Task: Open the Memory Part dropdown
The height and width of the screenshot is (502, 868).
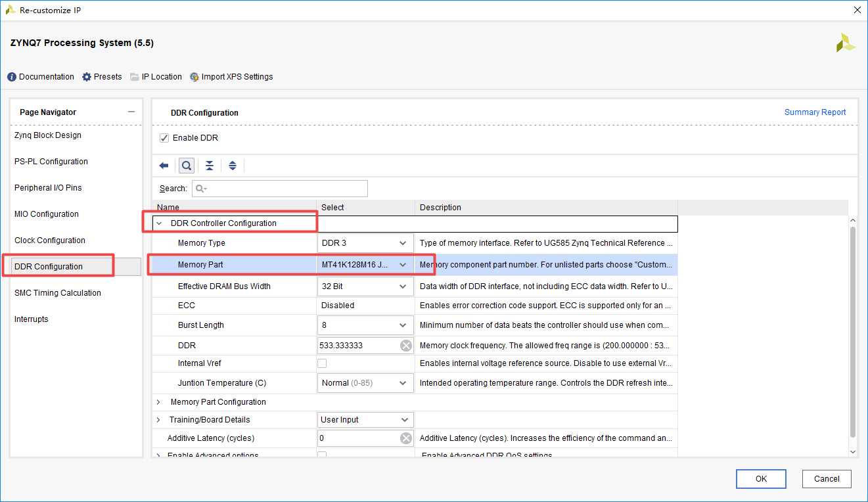Action: coord(365,265)
